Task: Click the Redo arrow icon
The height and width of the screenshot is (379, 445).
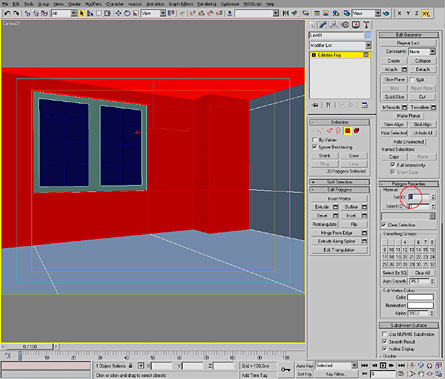Action: pos(16,13)
